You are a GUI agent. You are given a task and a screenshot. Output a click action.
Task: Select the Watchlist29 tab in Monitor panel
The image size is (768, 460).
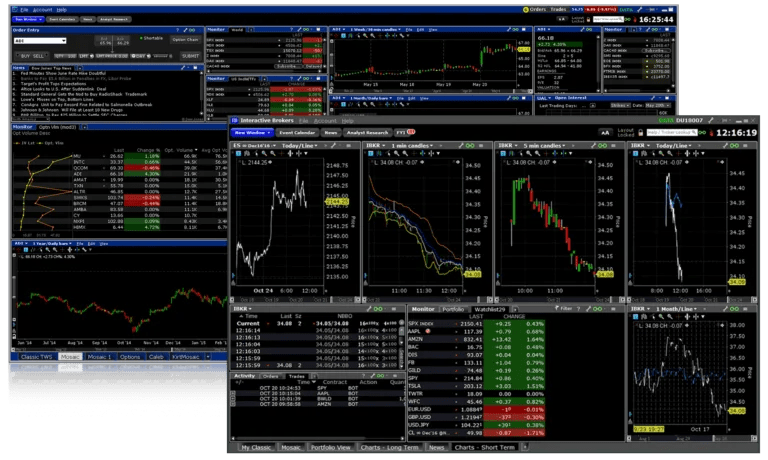[489, 309]
